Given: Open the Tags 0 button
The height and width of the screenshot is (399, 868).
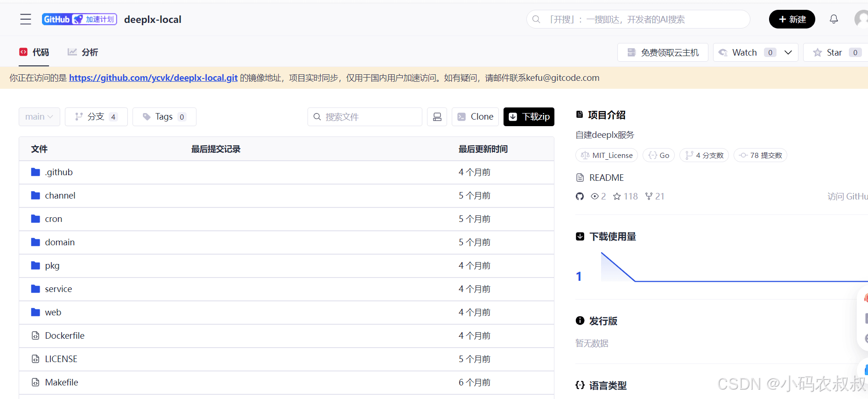Looking at the screenshot, I should 164,117.
